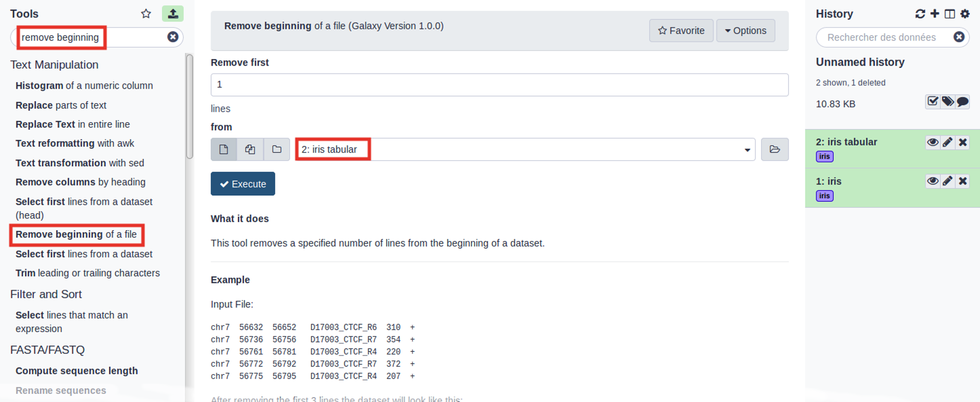Create a new history with the plus icon
This screenshot has width=980, height=402.
(935, 14)
